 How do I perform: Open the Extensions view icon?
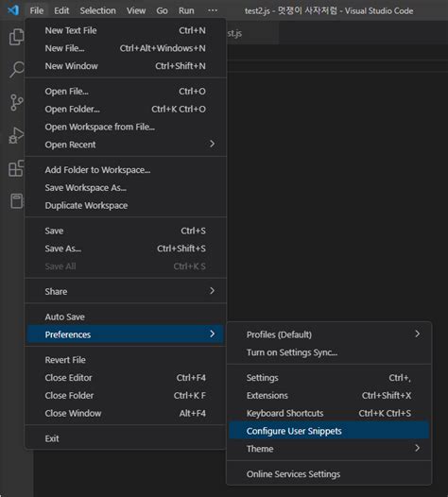pyautogui.click(x=16, y=168)
